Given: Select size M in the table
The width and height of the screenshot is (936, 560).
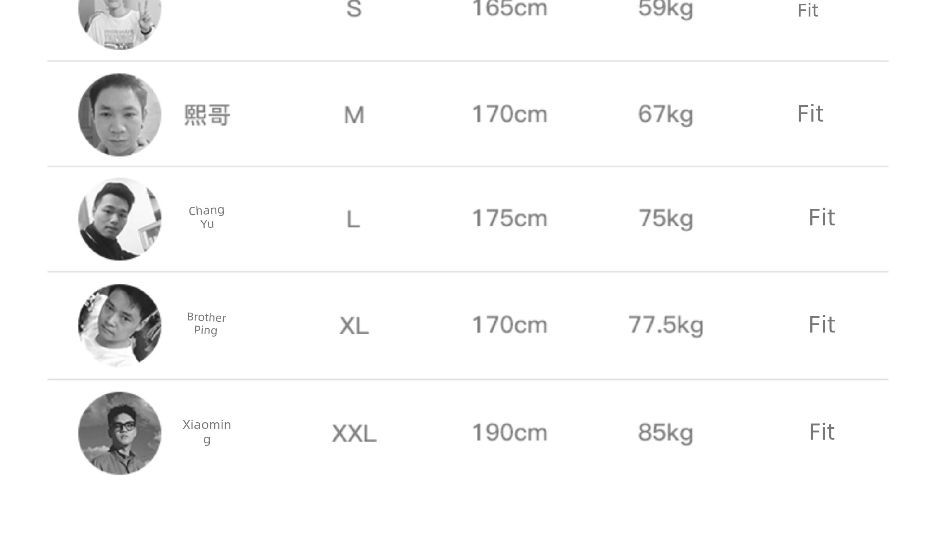Looking at the screenshot, I should pos(354,115).
